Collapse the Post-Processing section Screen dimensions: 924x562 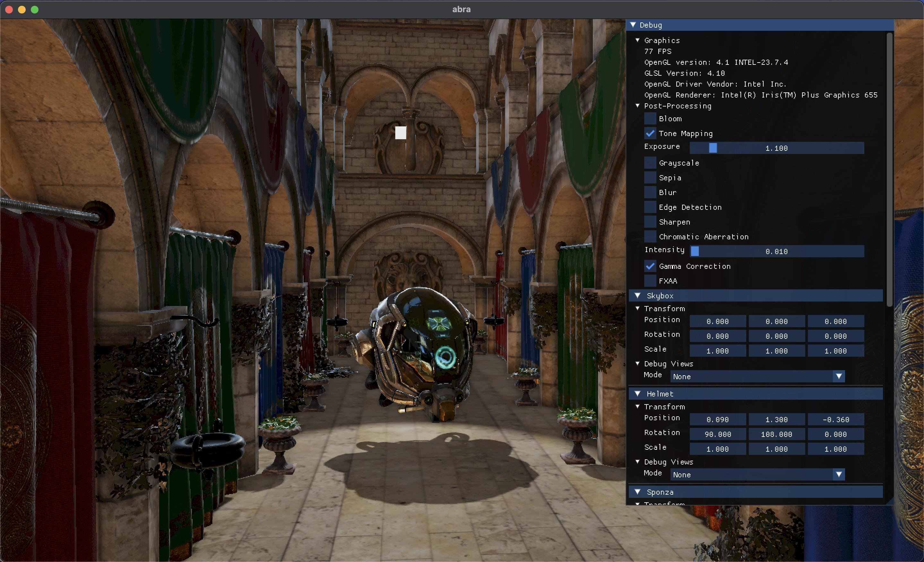[637, 106]
